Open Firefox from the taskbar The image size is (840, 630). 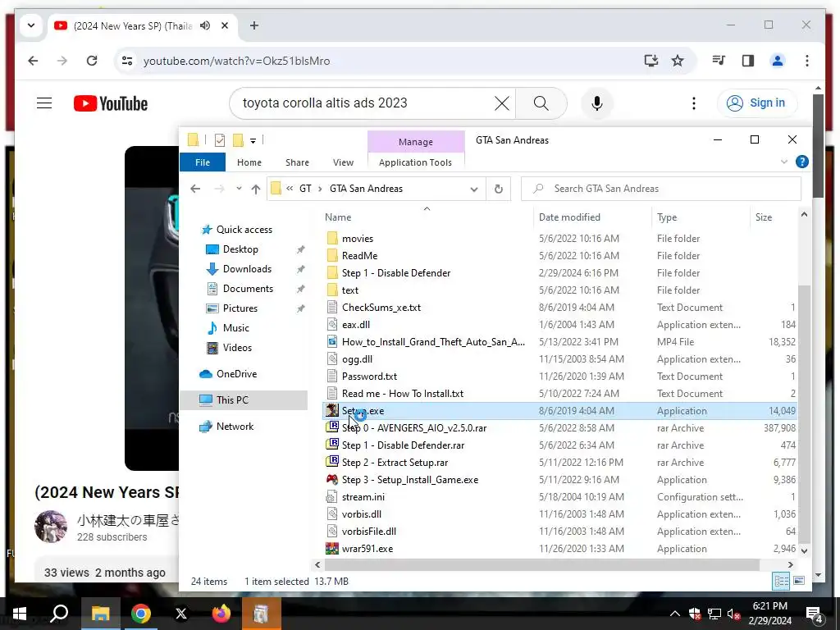[x=221, y=614]
